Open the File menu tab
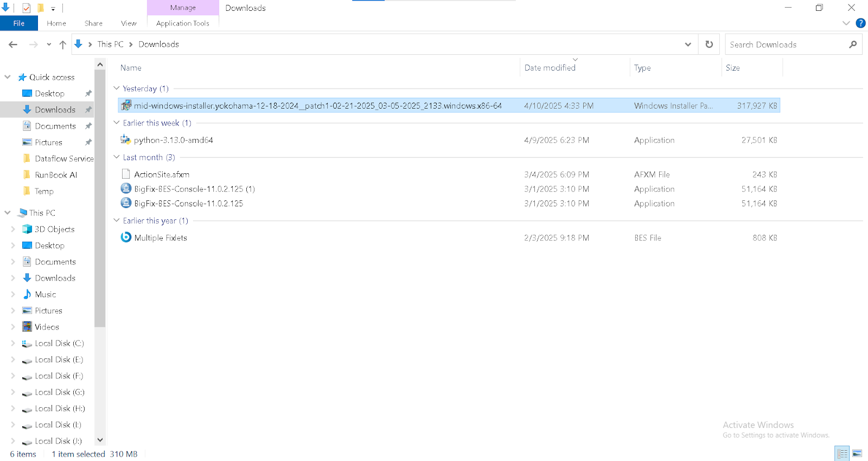Image resolution: width=868 pixels, height=461 pixels. [x=19, y=23]
